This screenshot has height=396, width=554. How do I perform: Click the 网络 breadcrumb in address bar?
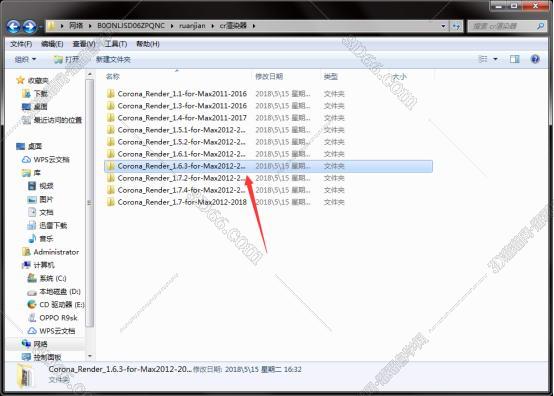76,26
